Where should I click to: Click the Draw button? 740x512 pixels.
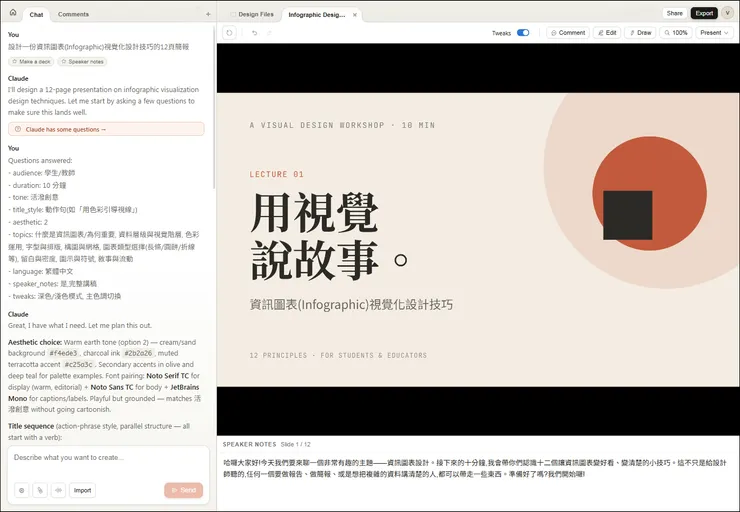(x=640, y=33)
